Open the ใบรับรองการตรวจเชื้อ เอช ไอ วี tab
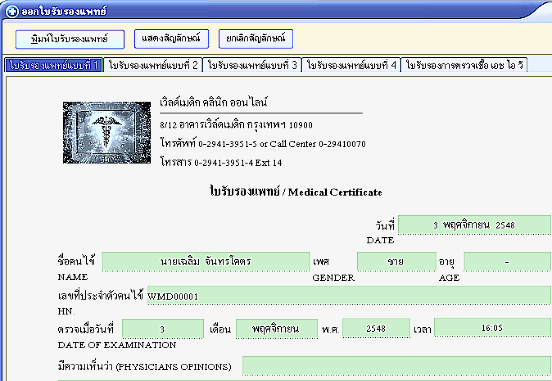Screen dimensions: 552x381 tap(464, 65)
